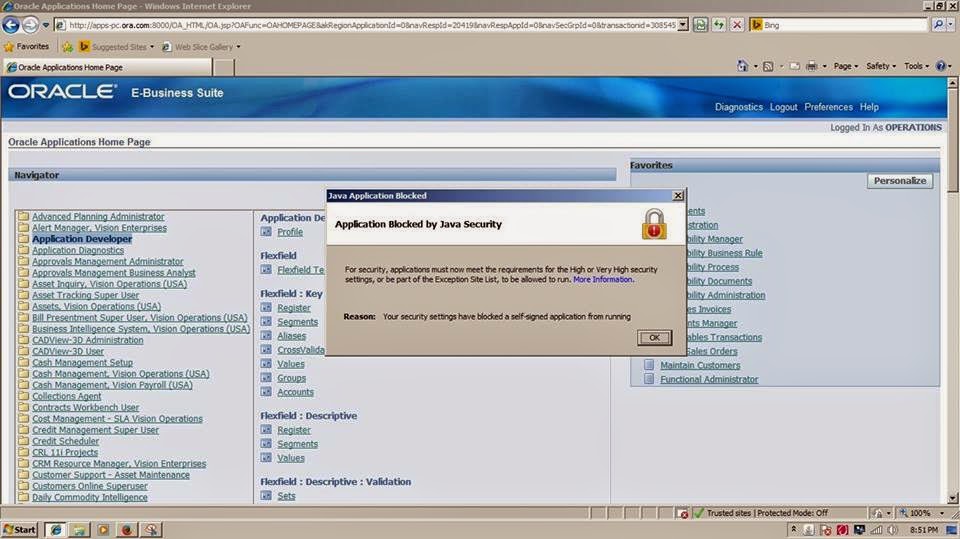Viewport: 960px width, 539px height.
Task: Click the icon beside Maintain Customers favorite
Action: click(649, 365)
